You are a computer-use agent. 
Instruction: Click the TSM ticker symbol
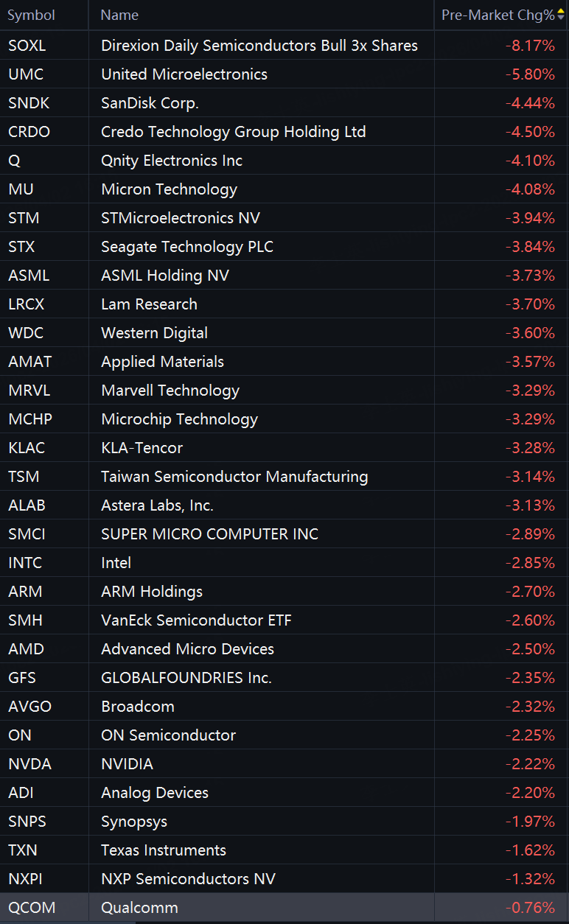24,477
